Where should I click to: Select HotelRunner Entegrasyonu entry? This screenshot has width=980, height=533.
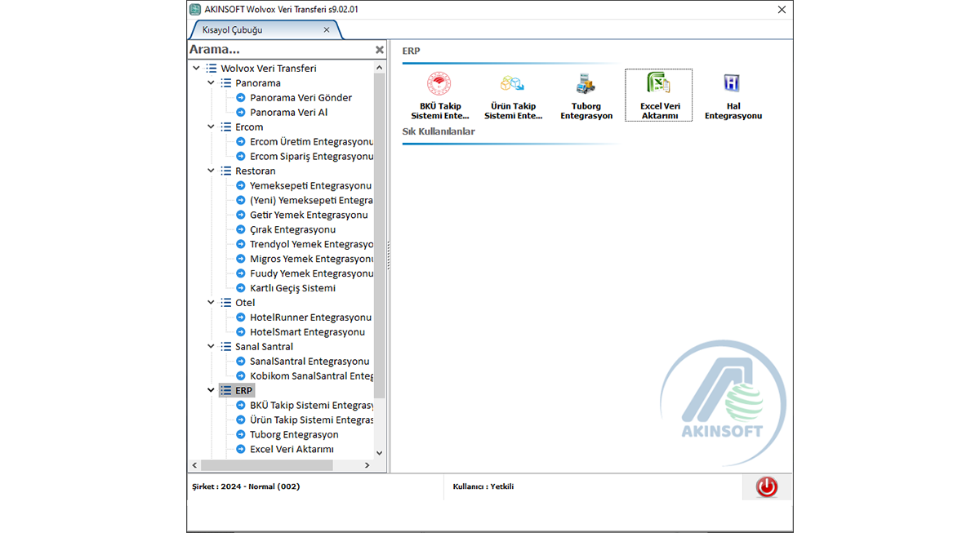[x=310, y=318]
